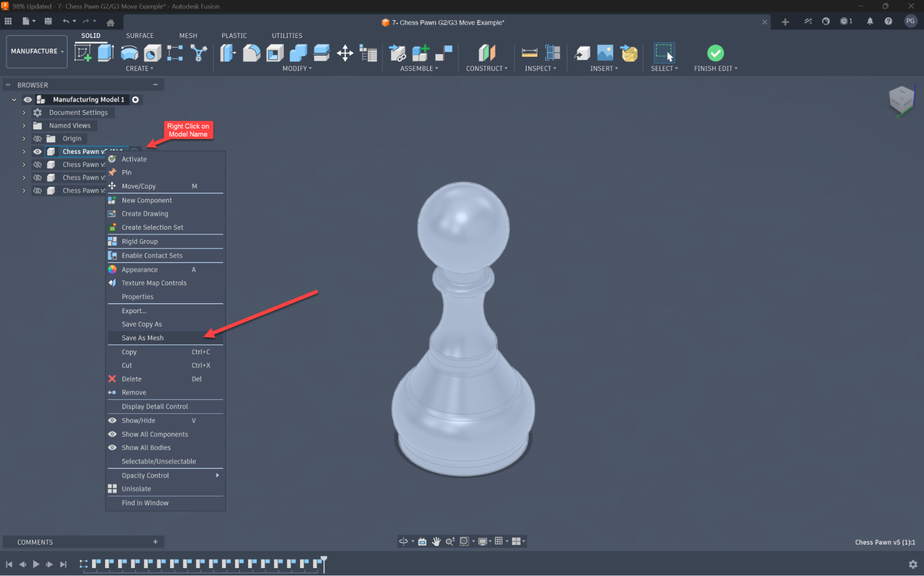Collapse the Manufacturing Model 1 tree node
Image resolution: width=924 pixels, height=576 pixels.
tap(14, 99)
